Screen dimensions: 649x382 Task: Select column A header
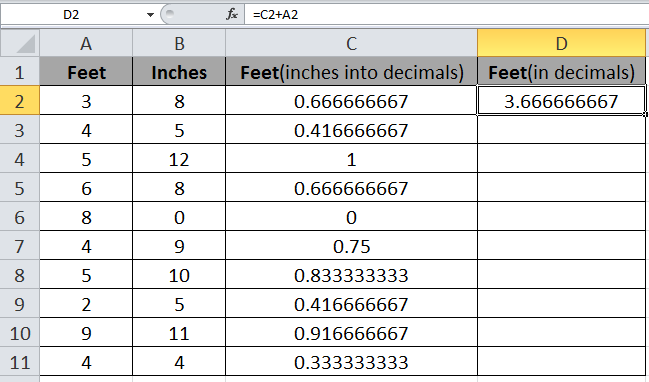click(86, 43)
